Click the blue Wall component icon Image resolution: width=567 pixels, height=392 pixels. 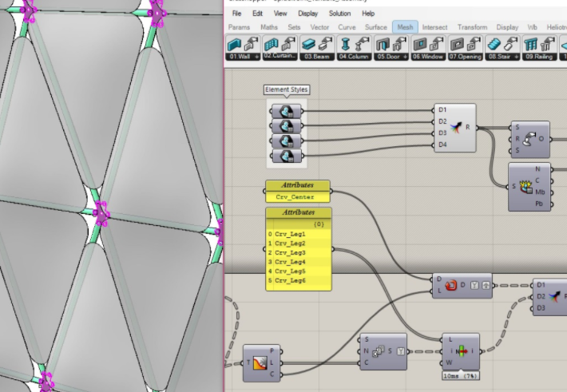click(x=234, y=45)
